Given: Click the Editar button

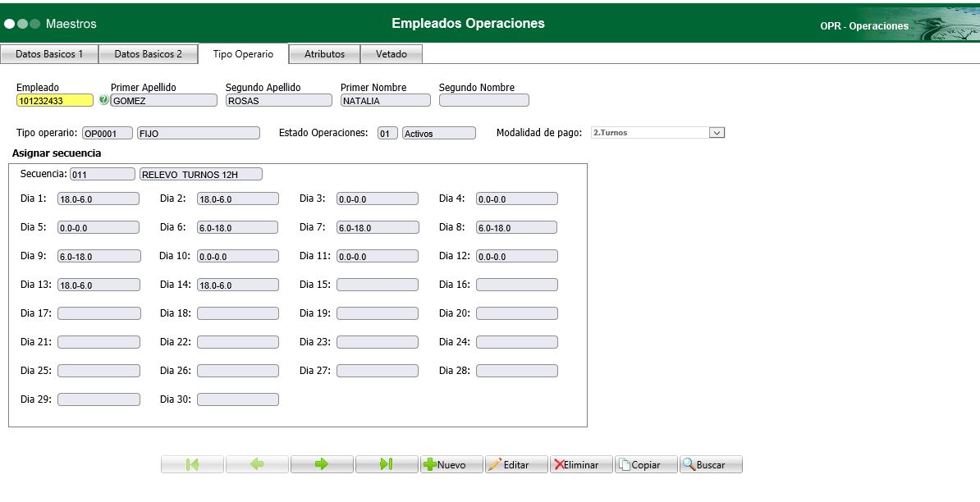Looking at the screenshot, I should [516, 464].
